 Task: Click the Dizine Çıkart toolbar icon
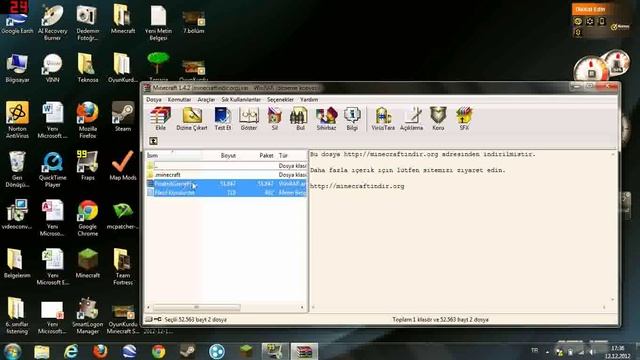[192, 118]
